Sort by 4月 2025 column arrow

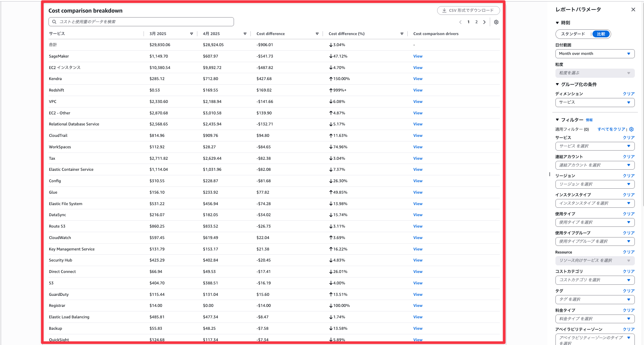(245, 34)
